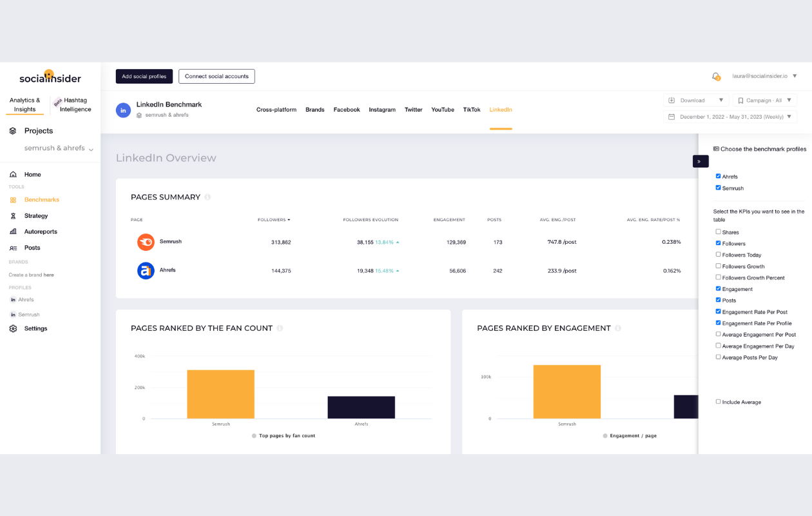Check the Followers Growth Percent KPI
The image size is (812, 516).
tap(718, 277)
